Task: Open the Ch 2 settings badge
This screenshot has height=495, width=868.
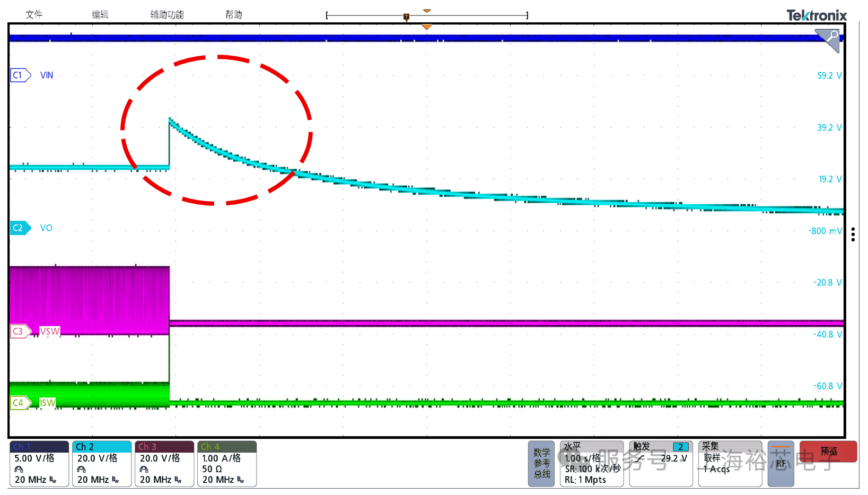Action: click(x=102, y=464)
